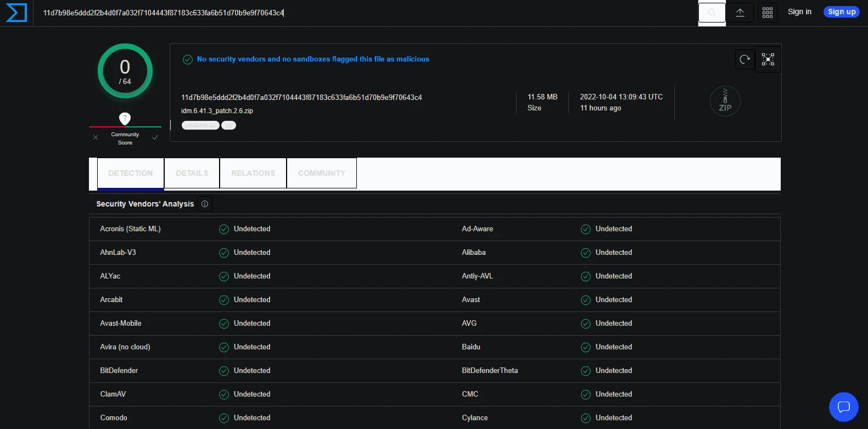Click the Cylance undetected check icon
Image resolution: width=868 pixels, height=429 pixels.
point(586,418)
